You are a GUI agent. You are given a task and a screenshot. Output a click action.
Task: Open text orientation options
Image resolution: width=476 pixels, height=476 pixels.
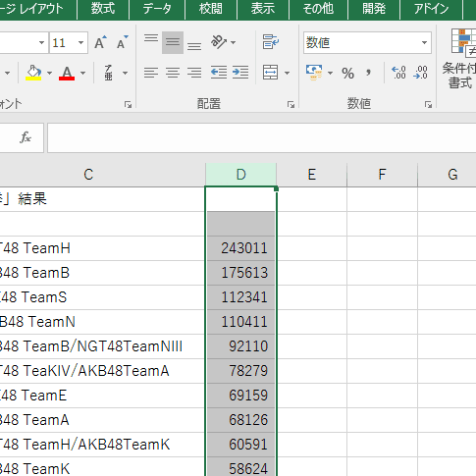(x=219, y=42)
